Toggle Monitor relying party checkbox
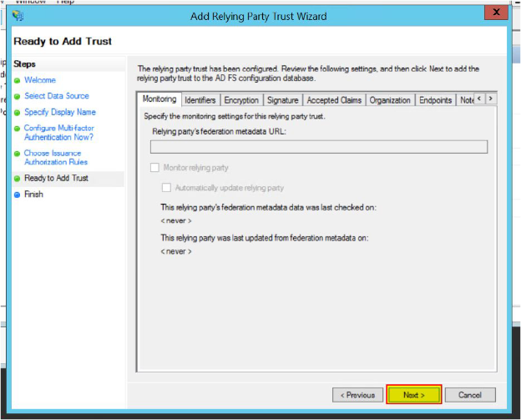Screen dimensions: 521x420 point(154,168)
